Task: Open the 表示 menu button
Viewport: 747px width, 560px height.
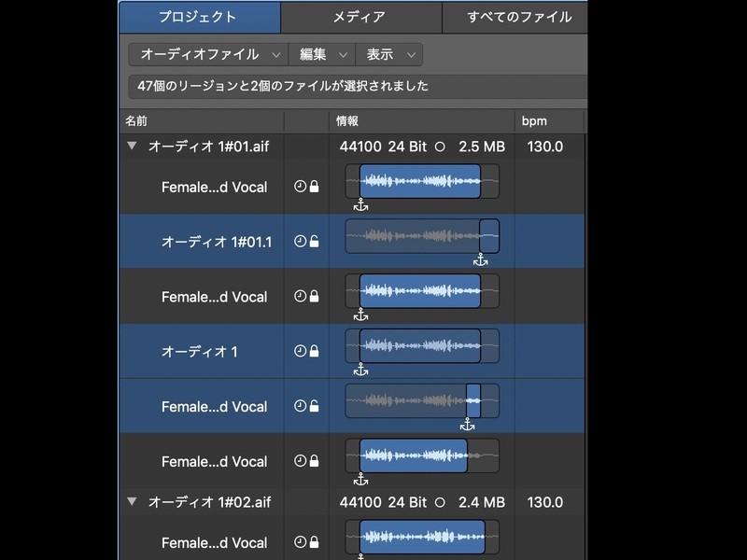Action: 388,55
